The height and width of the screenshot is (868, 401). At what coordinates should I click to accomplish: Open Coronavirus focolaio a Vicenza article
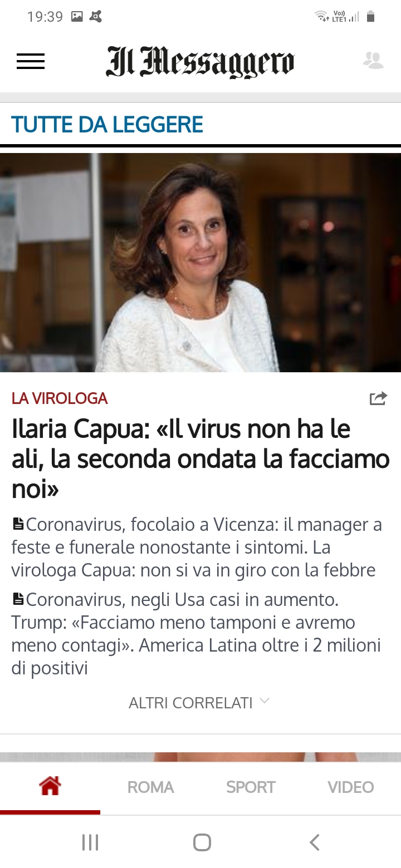(197, 548)
